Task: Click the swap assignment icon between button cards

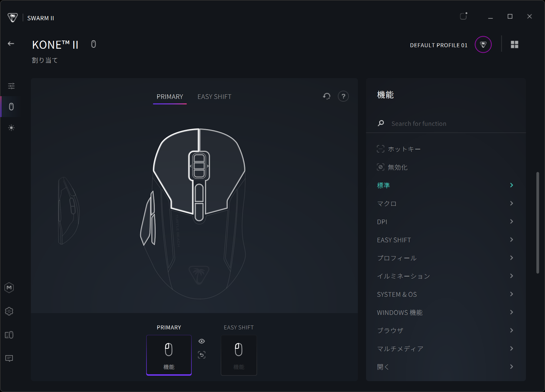Action: pyautogui.click(x=202, y=355)
